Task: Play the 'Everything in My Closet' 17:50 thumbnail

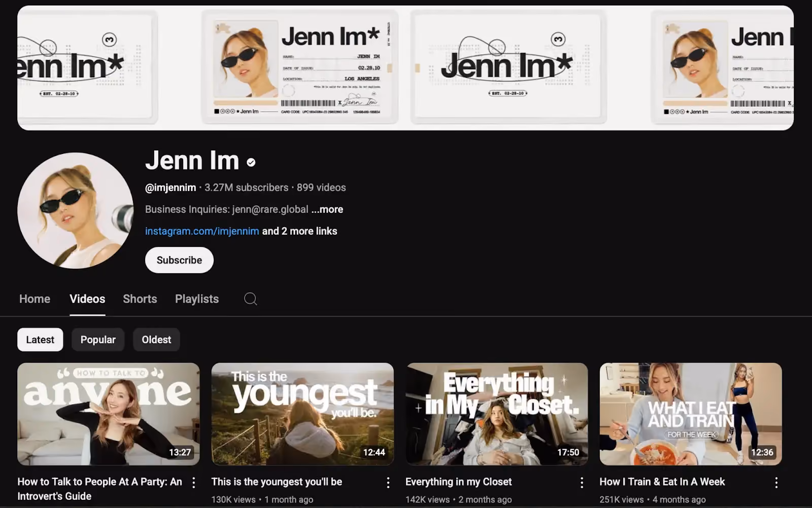Action: 497,414
